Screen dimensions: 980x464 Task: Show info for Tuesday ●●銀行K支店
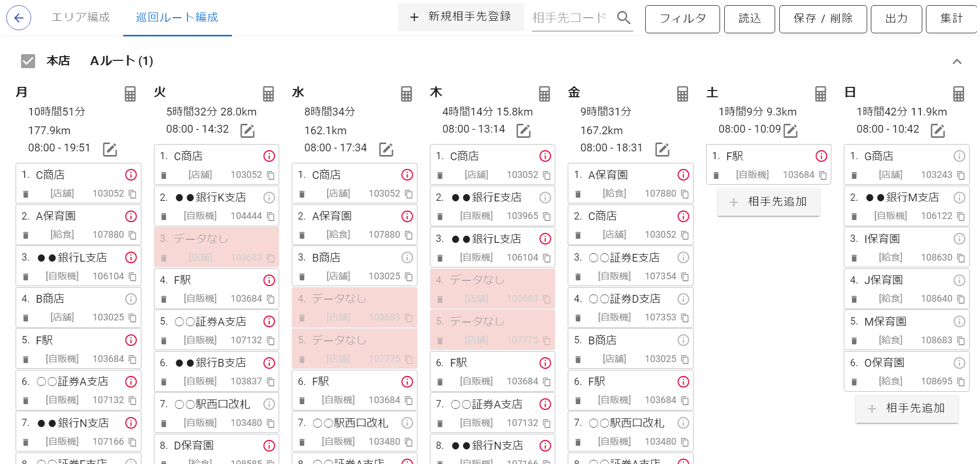coord(269,198)
